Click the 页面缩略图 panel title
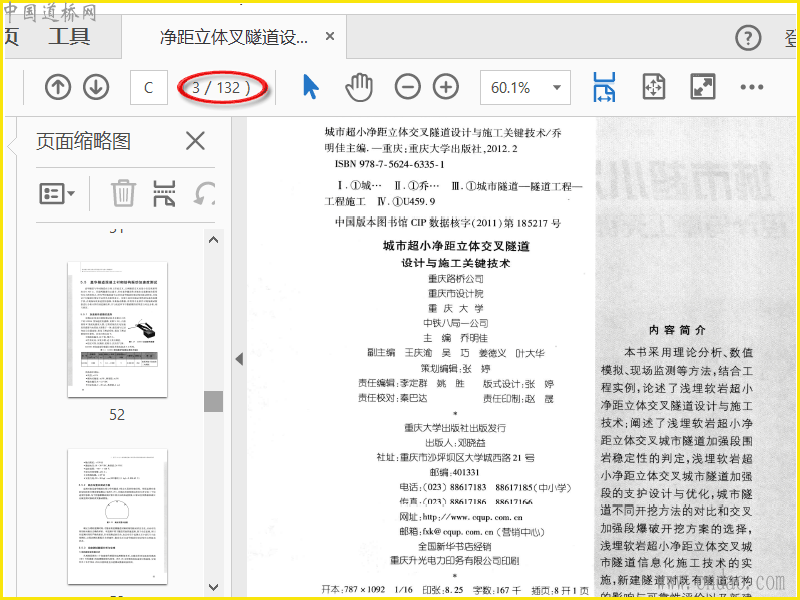Image resolution: width=800 pixels, height=600 pixels. tap(84, 141)
